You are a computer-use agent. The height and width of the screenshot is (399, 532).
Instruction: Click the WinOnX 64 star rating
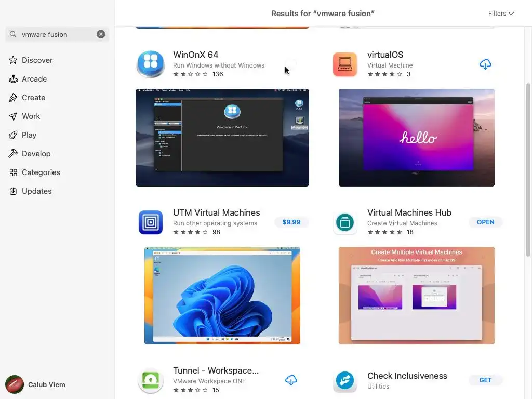pos(190,74)
